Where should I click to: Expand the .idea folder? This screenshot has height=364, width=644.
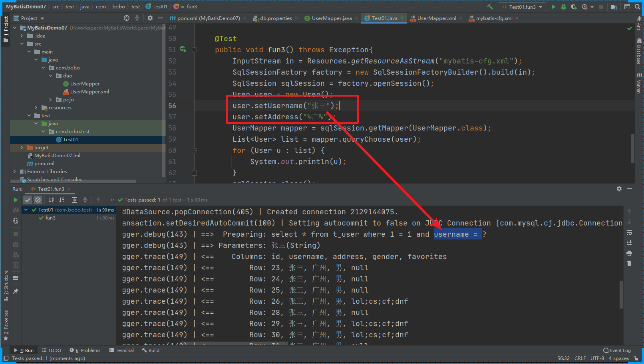point(22,36)
